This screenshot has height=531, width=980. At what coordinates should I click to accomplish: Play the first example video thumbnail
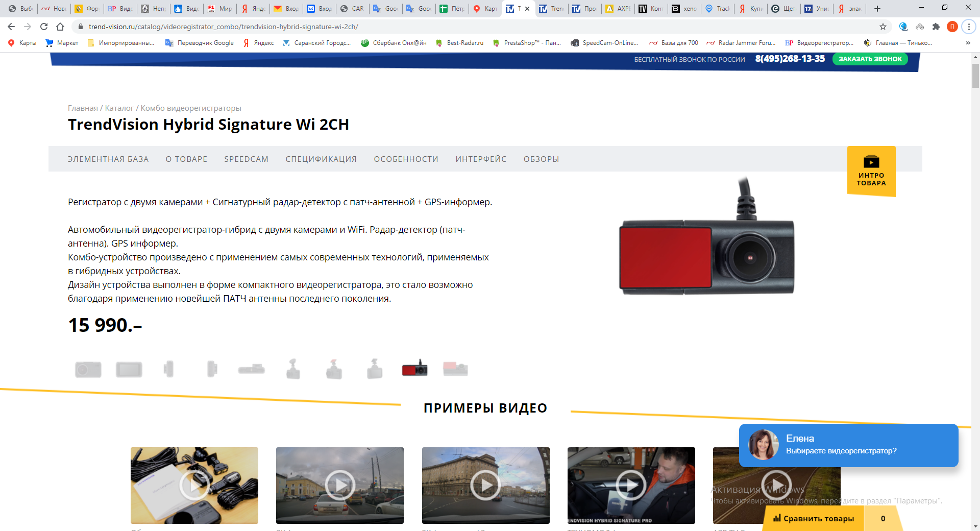[x=194, y=485]
